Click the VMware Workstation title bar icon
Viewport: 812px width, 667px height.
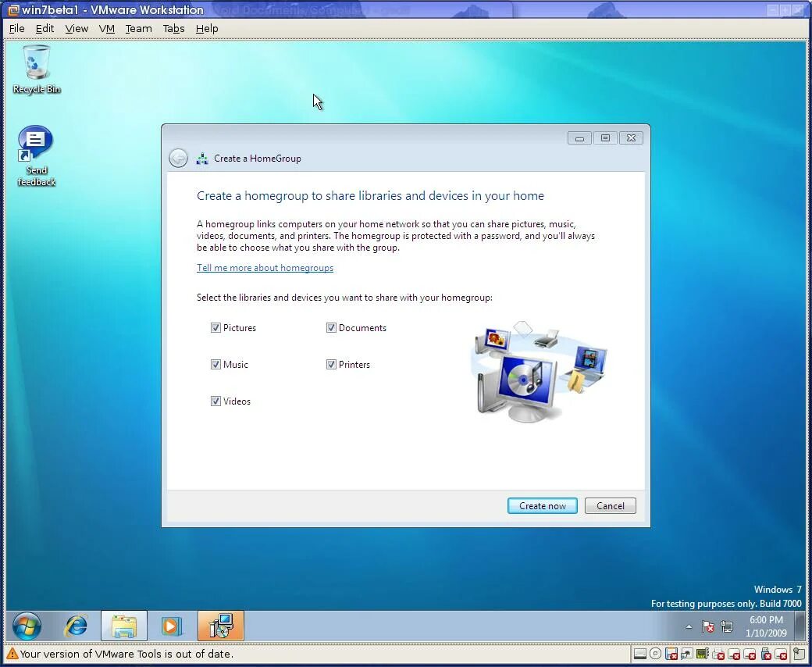(x=13, y=10)
